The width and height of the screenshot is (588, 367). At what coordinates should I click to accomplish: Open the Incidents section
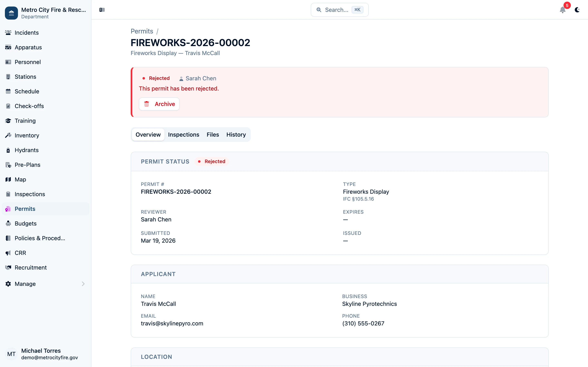click(x=26, y=33)
